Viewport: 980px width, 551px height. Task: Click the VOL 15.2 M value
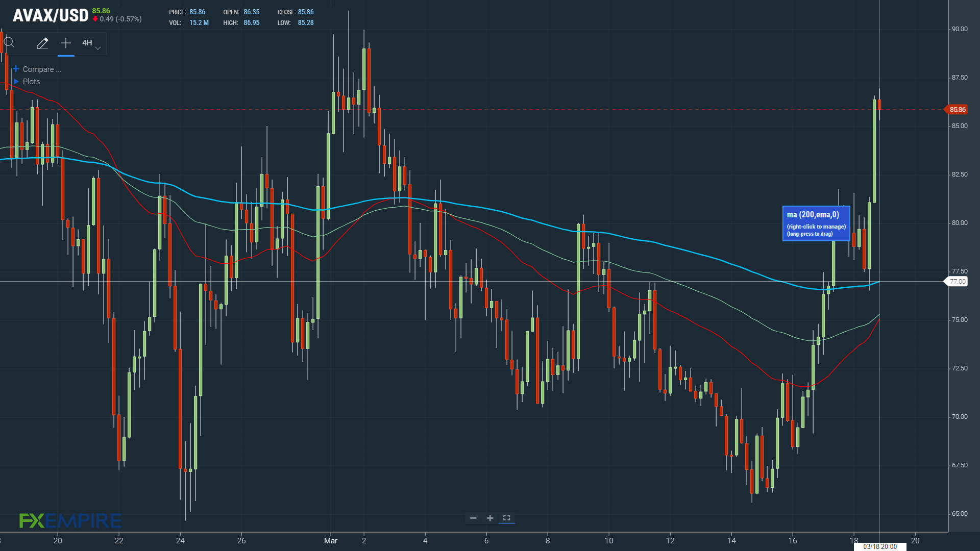point(199,23)
